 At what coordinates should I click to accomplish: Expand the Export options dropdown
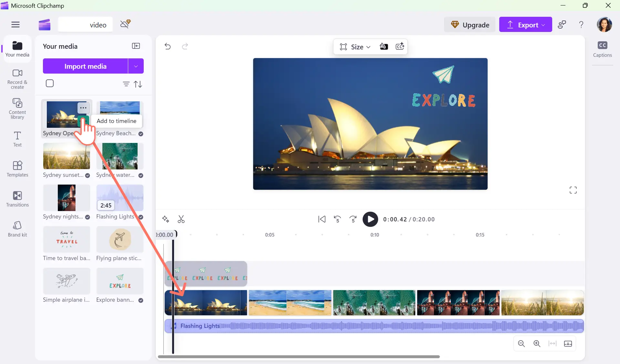pos(543,25)
